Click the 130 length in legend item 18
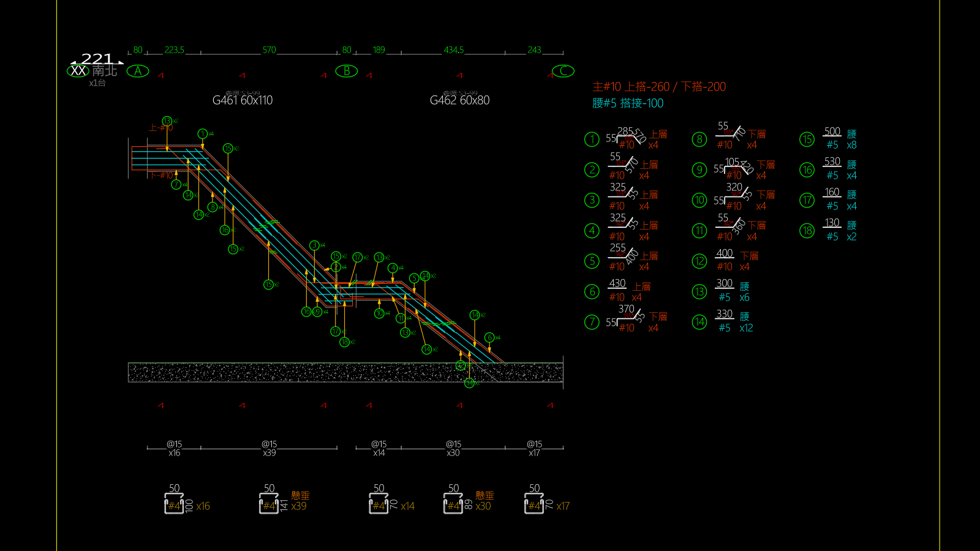Image resolution: width=980 pixels, height=551 pixels. [x=832, y=223]
